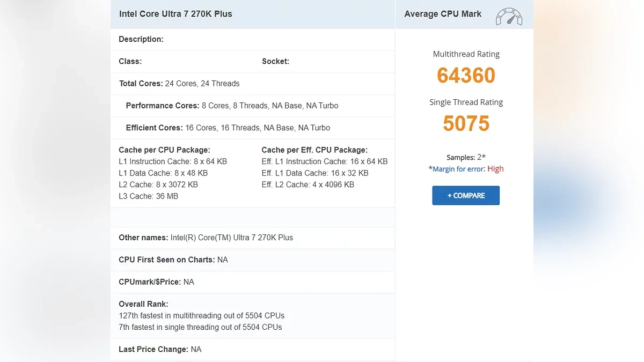The image size is (644, 362).
Task: Click the speedometer gauge icon
Action: click(508, 17)
